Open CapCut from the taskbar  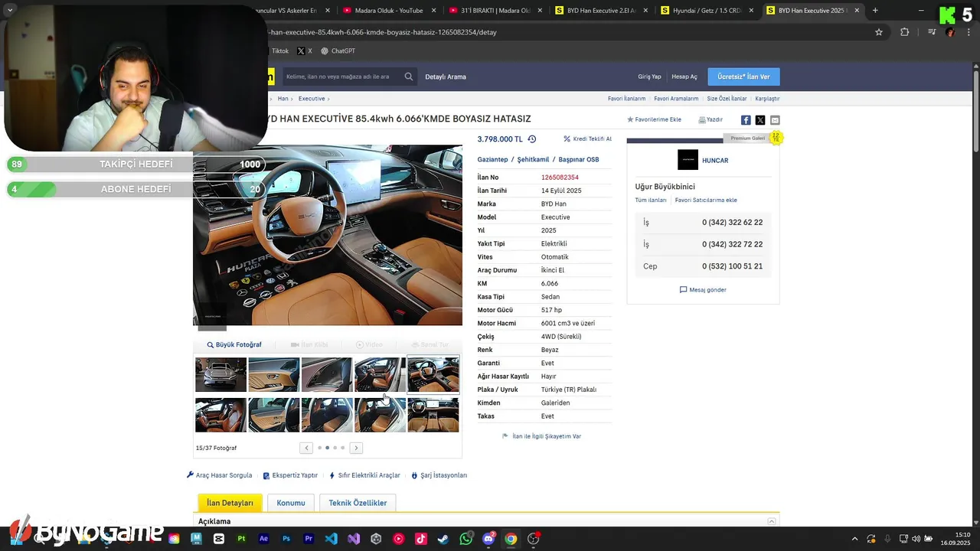click(219, 539)
